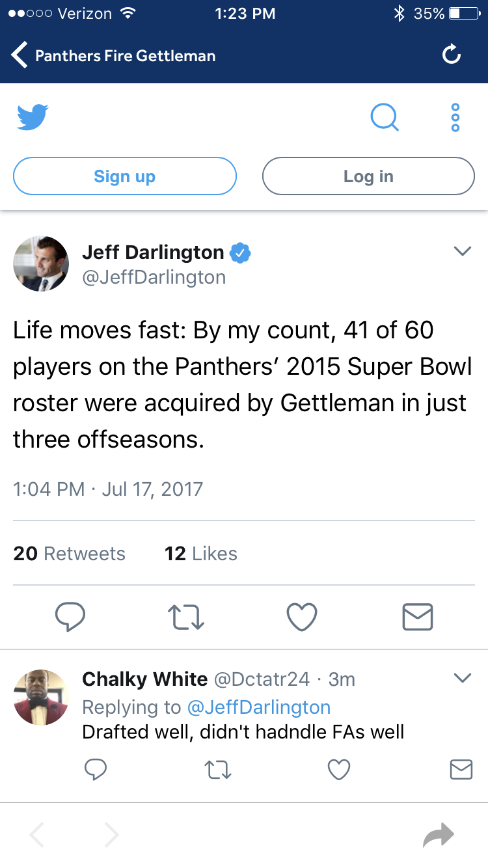Retweet Jeff Darlington's tweet
This screenshot has width=488, height=868.
[187, 617]
